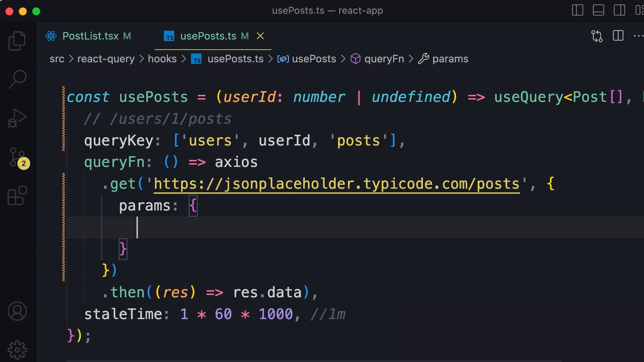
Task: Click the 'queryKey' property text
Action: (x=119, y=141)
